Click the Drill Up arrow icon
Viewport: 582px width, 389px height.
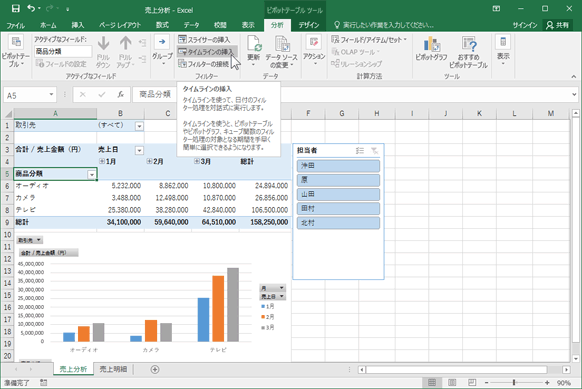125,44
